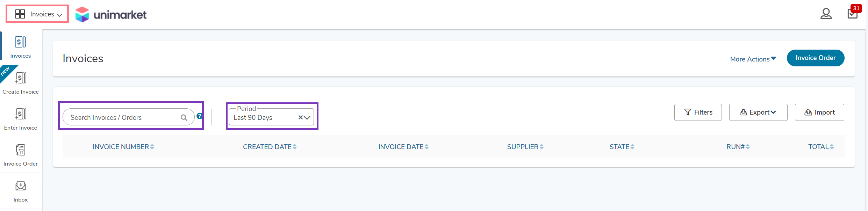Open the Enter Invoice sidebar item
Viewport: 868px width, 211px height.
click(21, 119)
